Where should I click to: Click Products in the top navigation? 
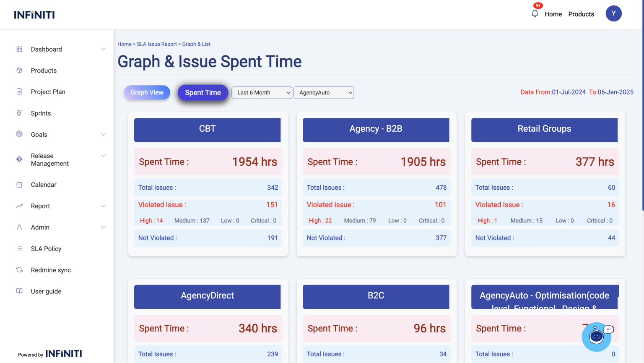coord(581,14)
